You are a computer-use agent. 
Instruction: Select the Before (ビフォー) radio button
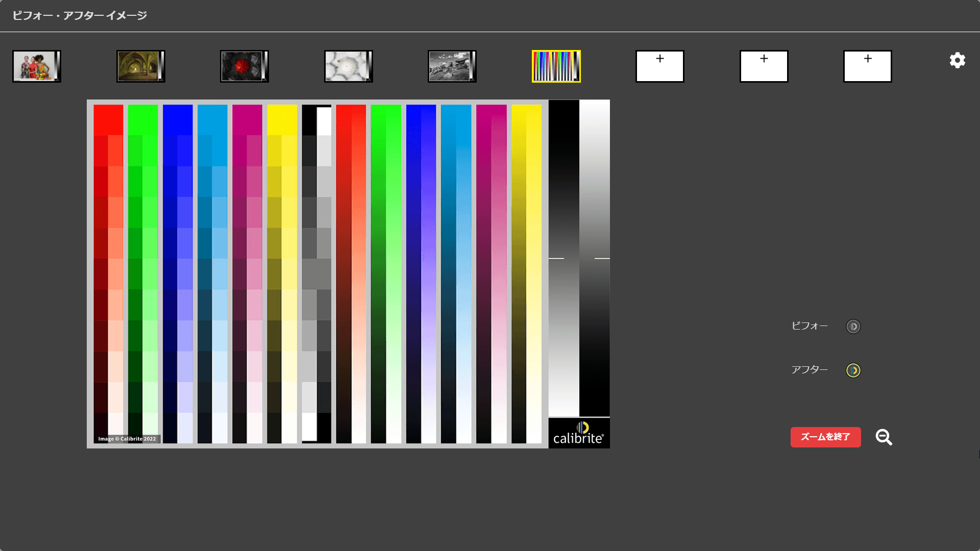[853, 327]
